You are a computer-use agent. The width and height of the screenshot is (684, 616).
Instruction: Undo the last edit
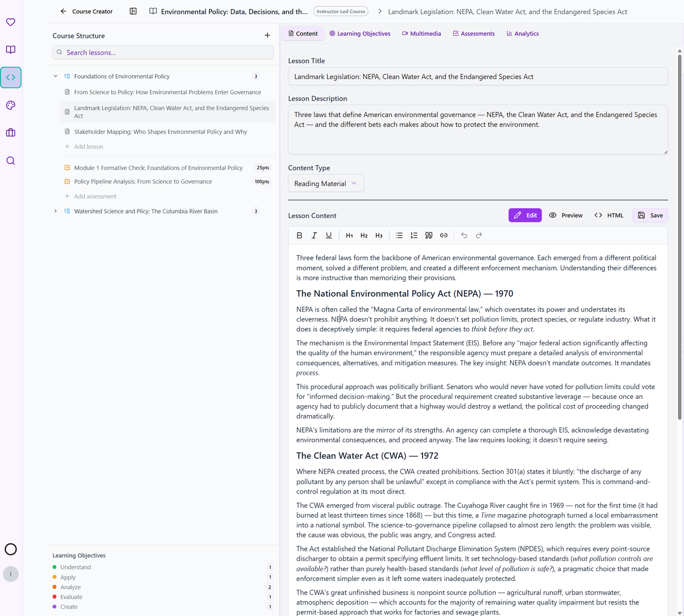pyautogui.click(x=464, y=236)
